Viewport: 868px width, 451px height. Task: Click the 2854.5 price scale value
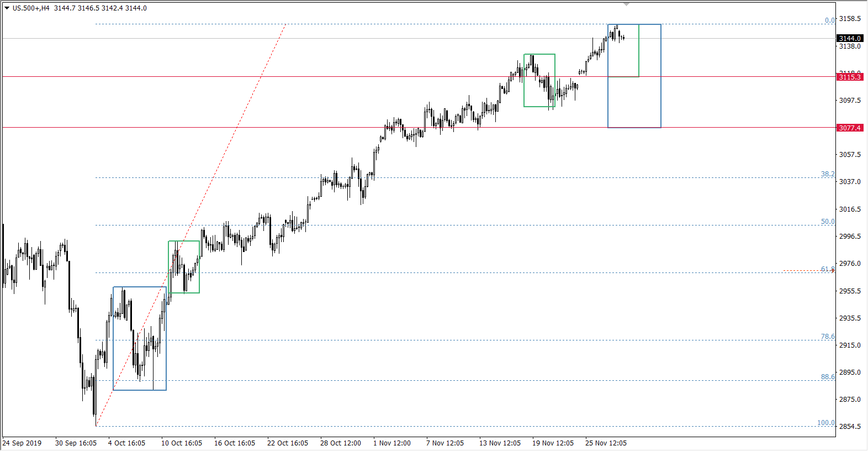point(850,427)
